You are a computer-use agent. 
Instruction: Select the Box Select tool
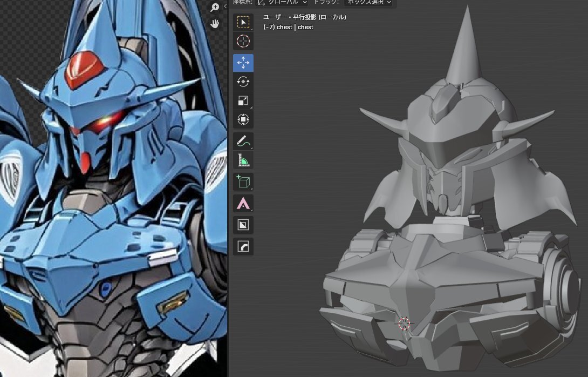(x=243, y=23)
